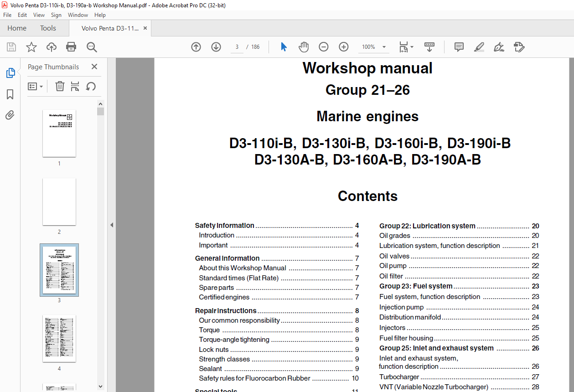574x392 pixels.
Task: Select page 4 thumbnail
Action: pos(59,338)
